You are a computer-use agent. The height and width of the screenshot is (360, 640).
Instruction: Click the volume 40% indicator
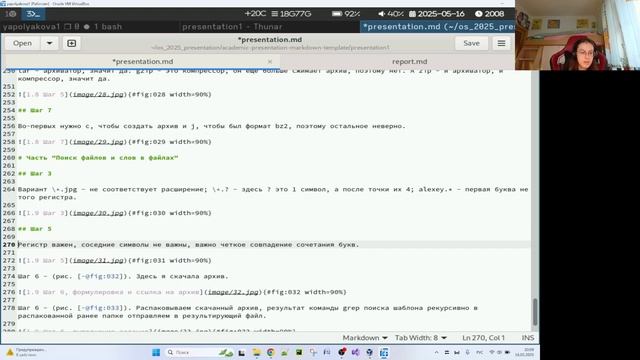pos(391,14)
